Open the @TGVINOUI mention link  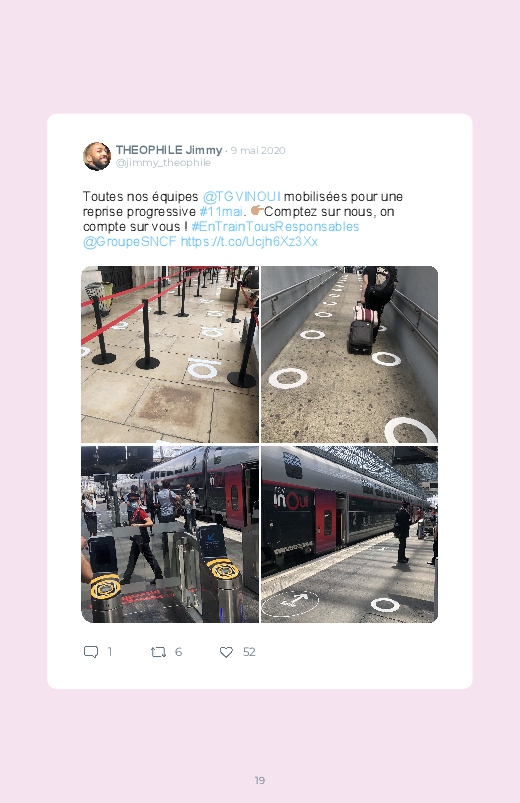click(x=241, y=197)
